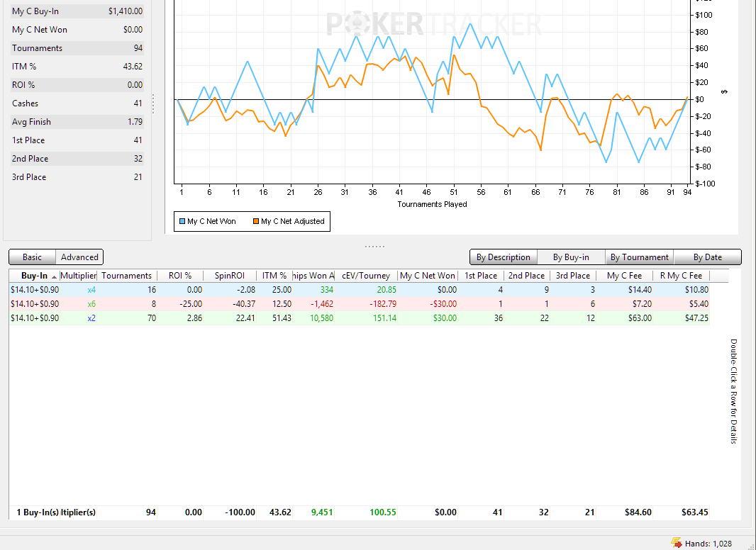Switch to the Advanced view

[79, 257]
